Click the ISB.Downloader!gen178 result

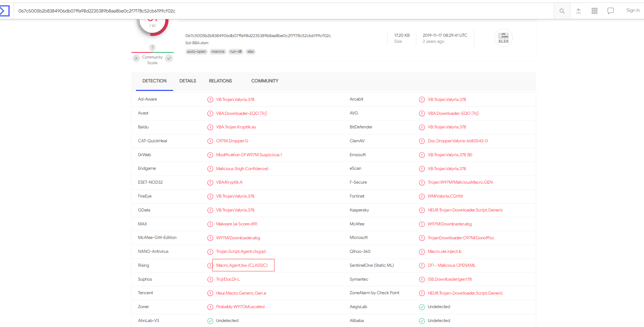(x=450, y=279)
